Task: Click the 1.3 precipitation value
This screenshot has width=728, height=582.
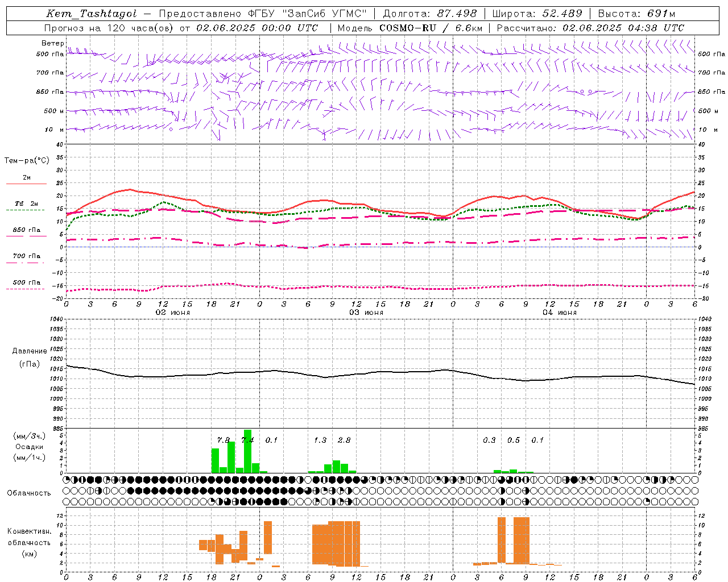Action: (320, 440)
